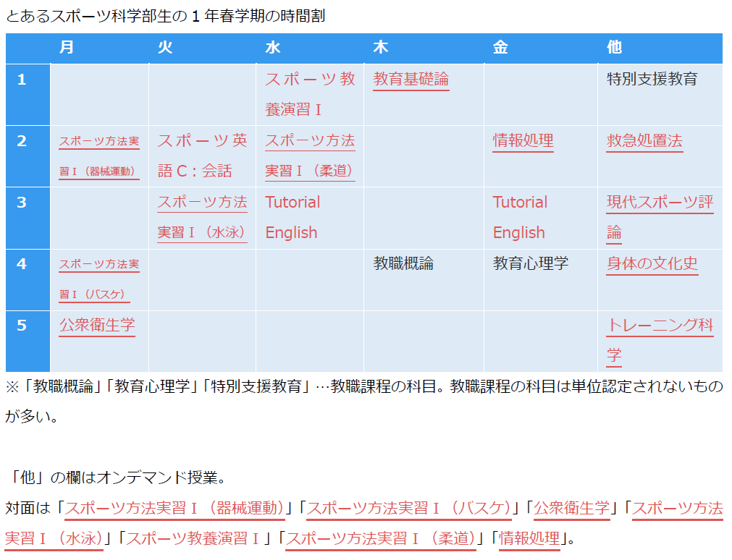Screen dimensions: 732x560
Task: Open トレーニング科学 link in the 他 column
Action: click(x=660, y=341)
